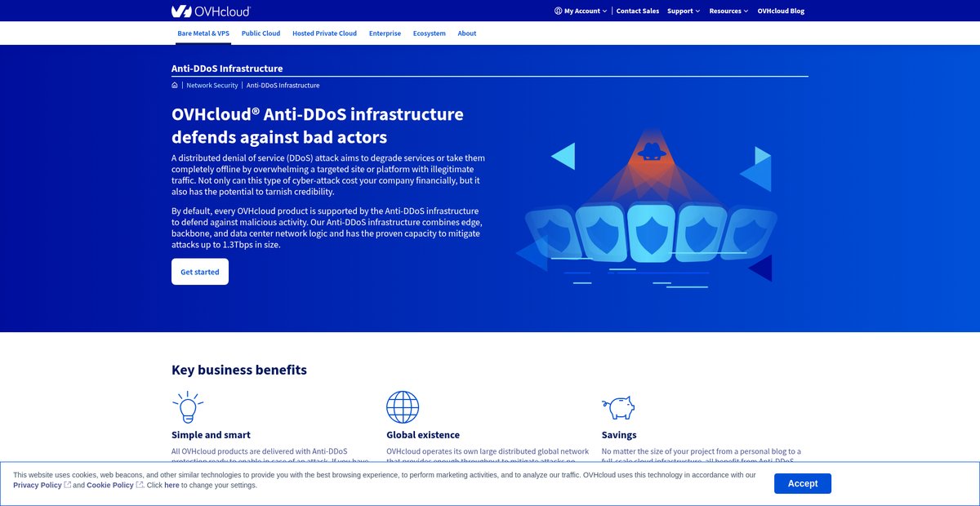This screenshot has width=980, height=506.
Task: Open Hosted Private Cloud menu
Action: point(324,33)
